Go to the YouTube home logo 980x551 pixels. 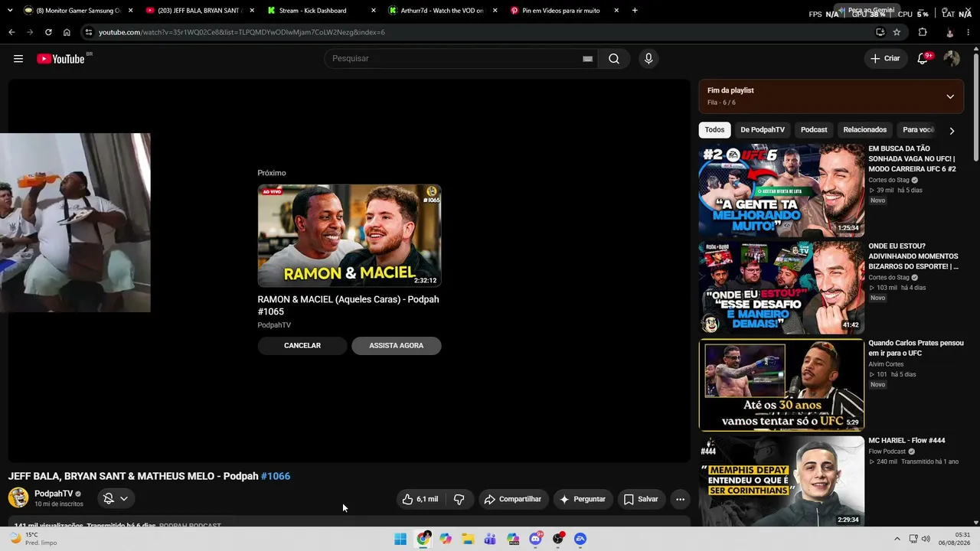61,59
